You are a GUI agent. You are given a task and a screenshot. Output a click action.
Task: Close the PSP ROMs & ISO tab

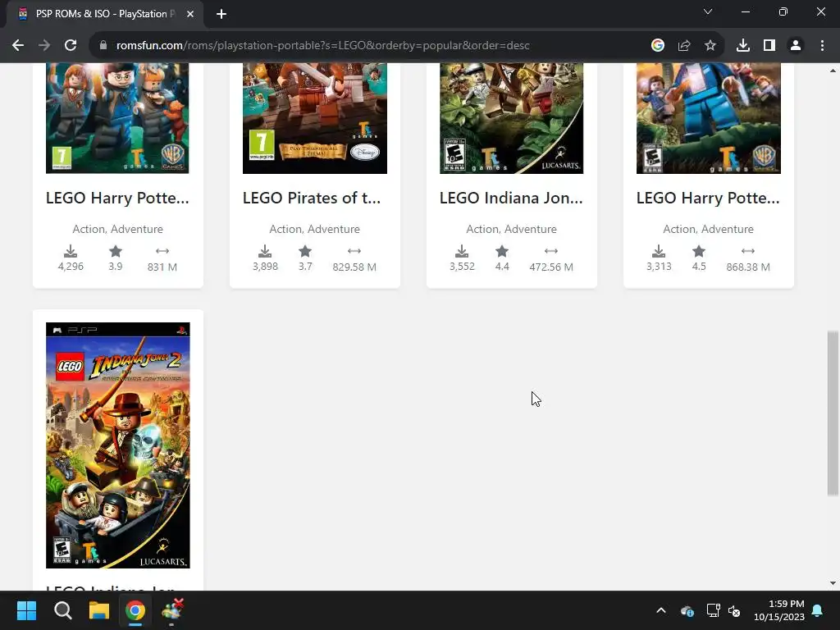[190, 14]
